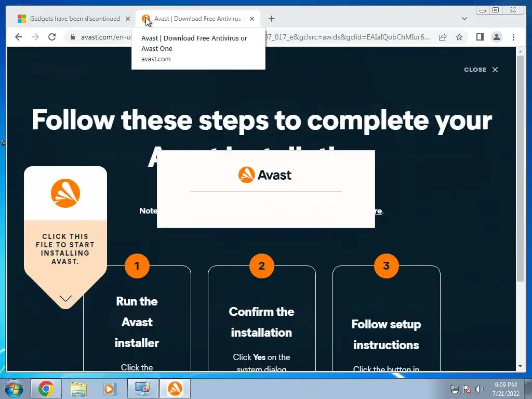Click the forward navigation arrow
This screenshot has width=532, height=399.
pos(35,37)
